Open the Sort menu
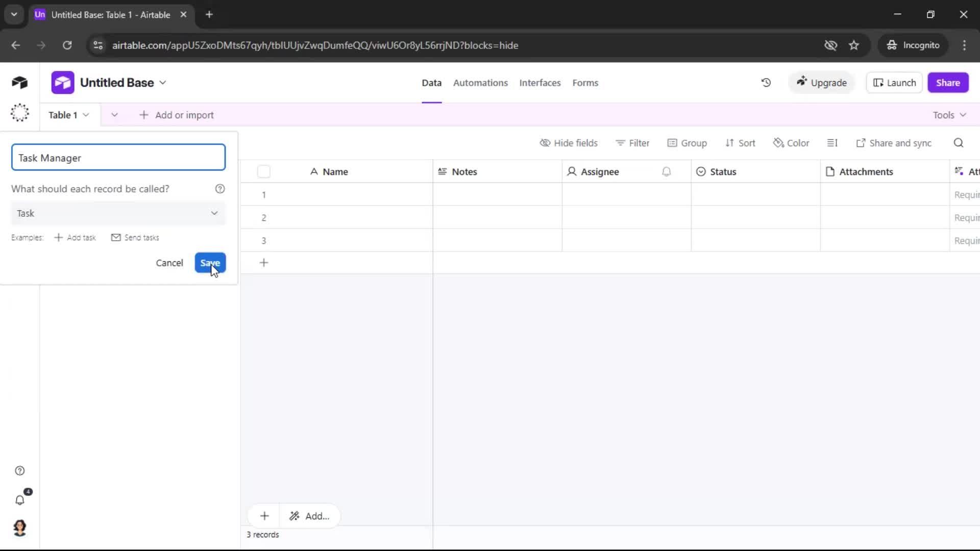This screenshot has width=980, height=551. (x=740, y=143)
